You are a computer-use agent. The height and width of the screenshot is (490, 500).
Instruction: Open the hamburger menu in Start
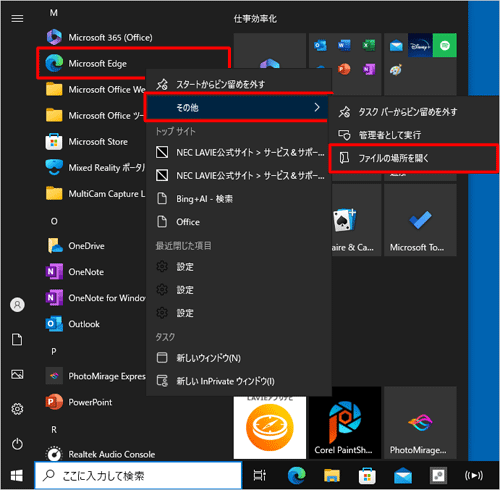point(17,19)
